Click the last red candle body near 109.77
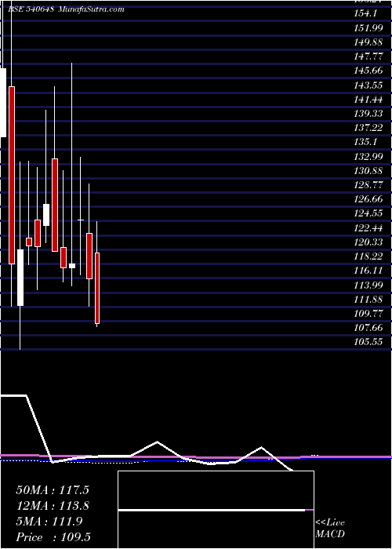Image resolution: width=392 pixels, height=549 pixels. pyautogui.click(x=97, y=288)
